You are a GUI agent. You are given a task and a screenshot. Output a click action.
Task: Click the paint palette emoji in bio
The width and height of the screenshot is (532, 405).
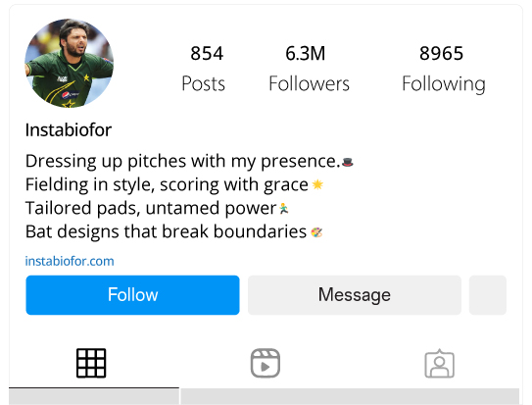pyautogui.click(x=316, y=232)
